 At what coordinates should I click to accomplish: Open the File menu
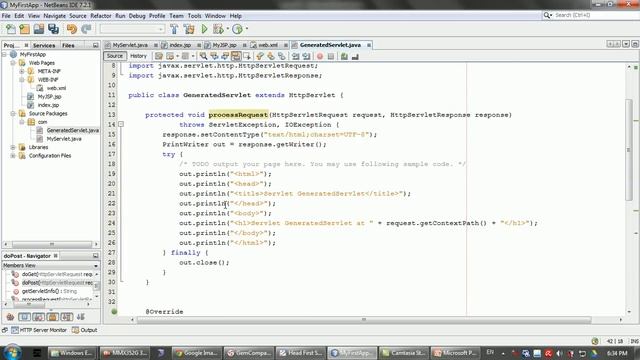pyautogui.click(x=6, y=16)
